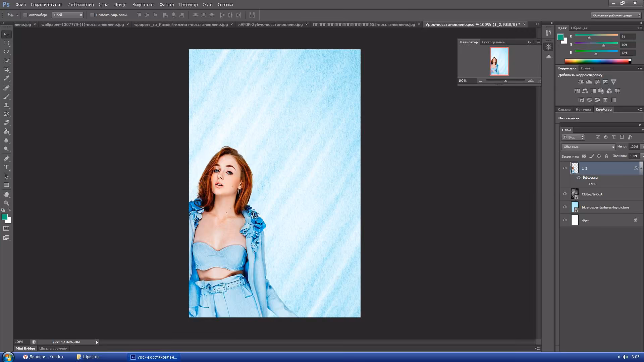Viewport: 644px width, 362px height.
Task: Open the Файл menu
Action: [20, 5]
